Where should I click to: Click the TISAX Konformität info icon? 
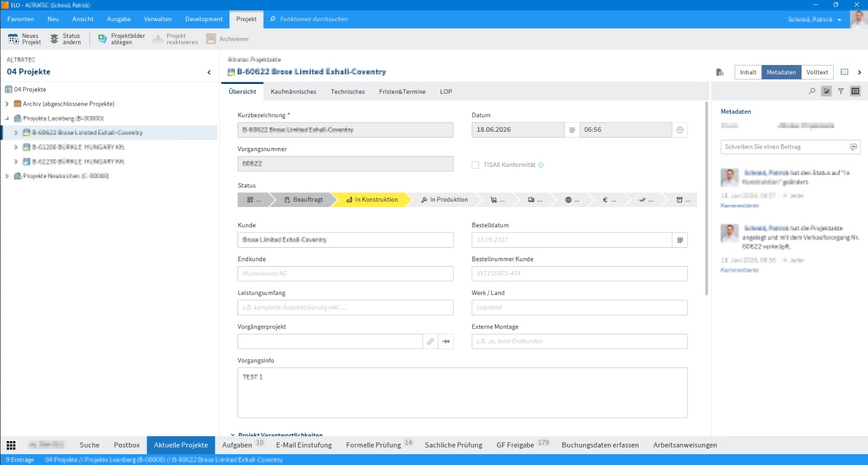tap(541, 165)
